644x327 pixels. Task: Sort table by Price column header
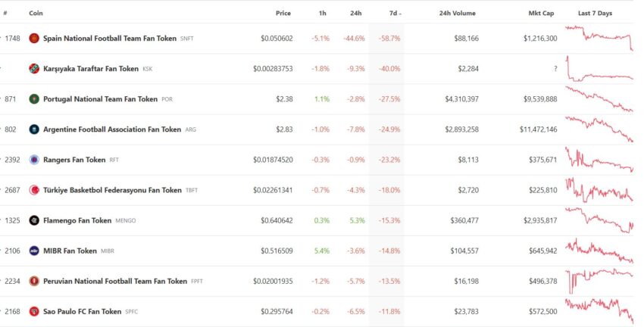coord(283,13)
